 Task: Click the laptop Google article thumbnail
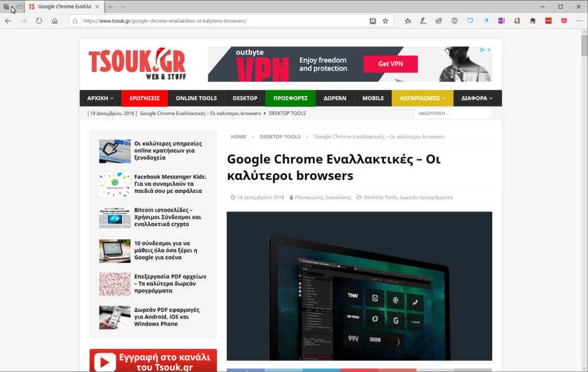115,251
